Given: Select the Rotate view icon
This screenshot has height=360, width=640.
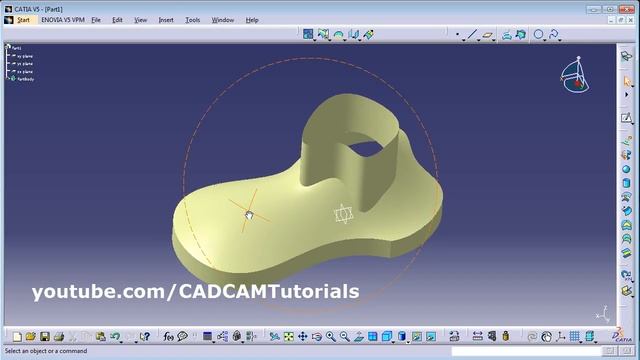Looking at the screenshot, I should click(x=317, y=337).
